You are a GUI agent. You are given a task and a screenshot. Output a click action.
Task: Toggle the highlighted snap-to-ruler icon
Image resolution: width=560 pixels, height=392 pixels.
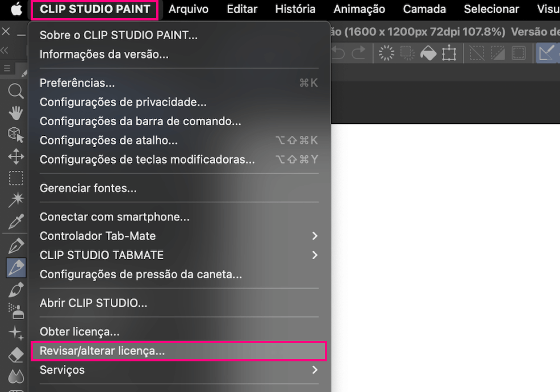point(546,53)
